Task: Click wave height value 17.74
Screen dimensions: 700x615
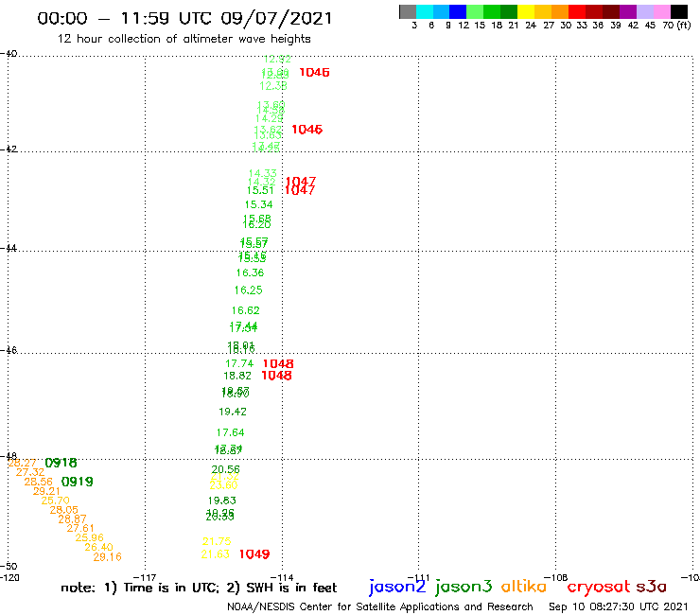Action: point(239,363)
